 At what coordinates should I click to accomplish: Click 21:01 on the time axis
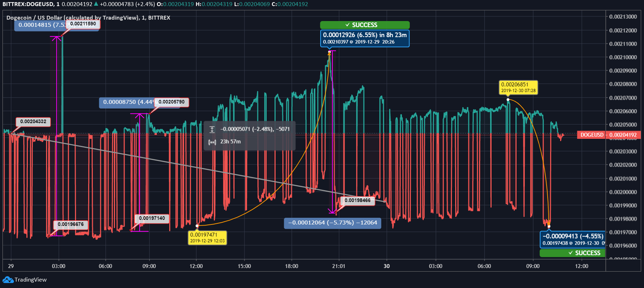coord(338,266)
